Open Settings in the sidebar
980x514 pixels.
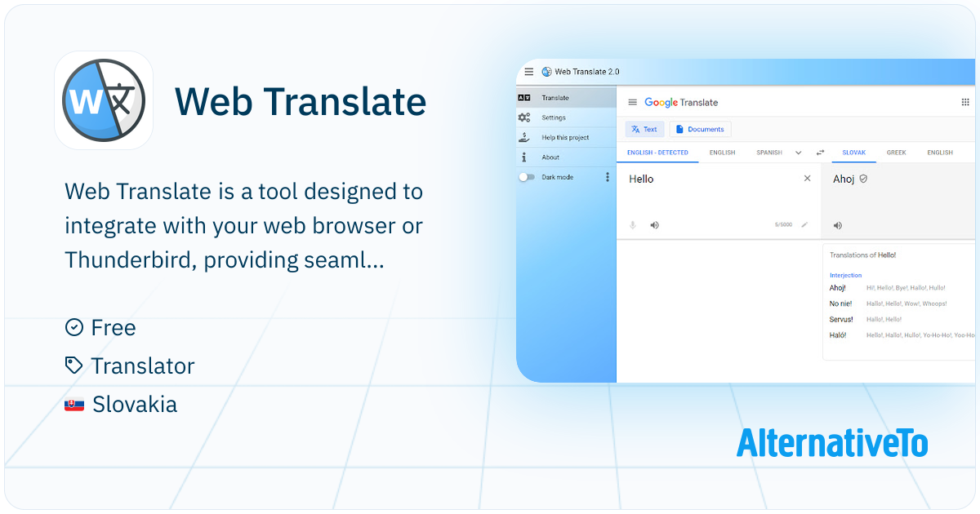(567, 117)
